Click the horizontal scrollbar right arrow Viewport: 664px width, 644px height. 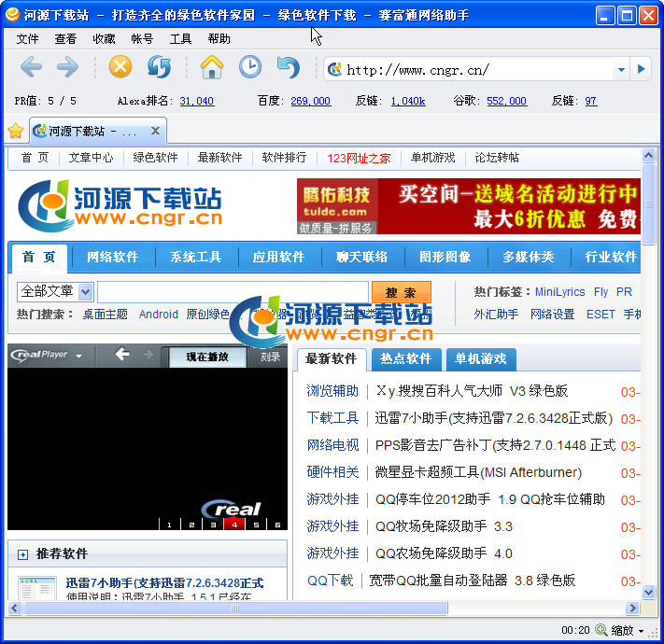(x=632, y=608)
